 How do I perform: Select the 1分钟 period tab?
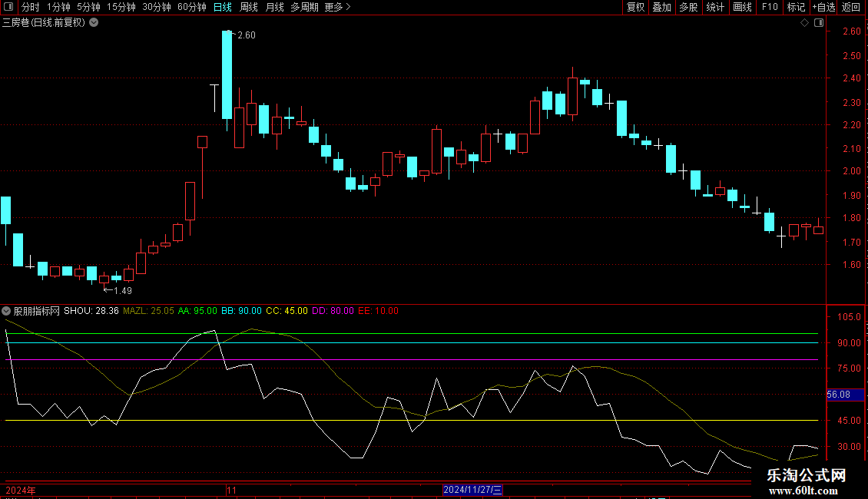[58, 7]
